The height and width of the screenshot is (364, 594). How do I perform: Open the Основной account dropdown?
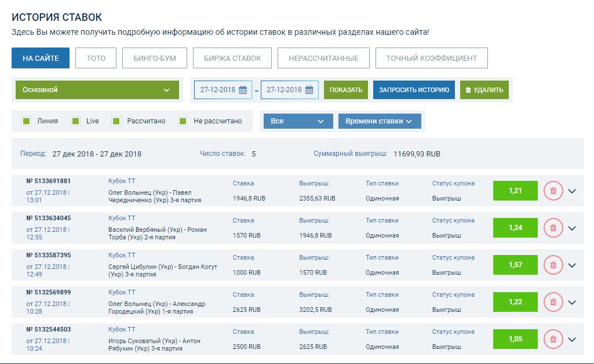(97, 90)
